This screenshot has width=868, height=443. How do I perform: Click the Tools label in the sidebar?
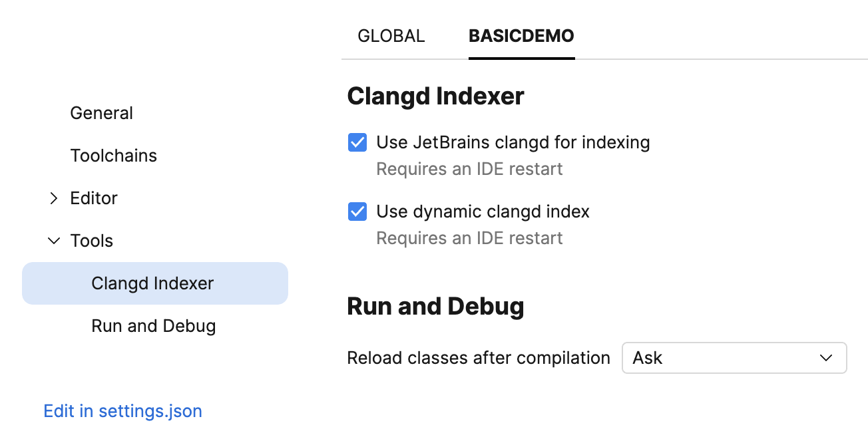[x=92, y=241]
